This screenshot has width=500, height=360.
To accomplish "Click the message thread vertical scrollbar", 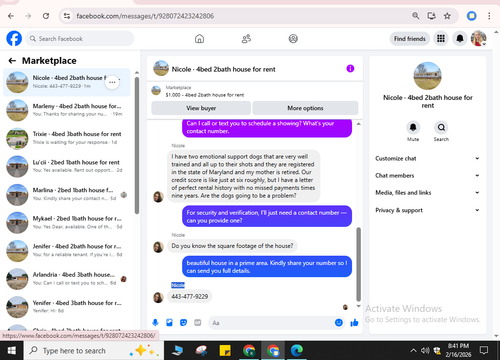I will [358, 264].
